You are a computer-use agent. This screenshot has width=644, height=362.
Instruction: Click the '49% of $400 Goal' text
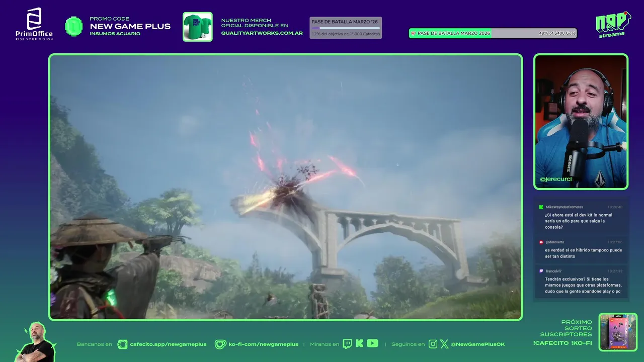click(556, 33)
